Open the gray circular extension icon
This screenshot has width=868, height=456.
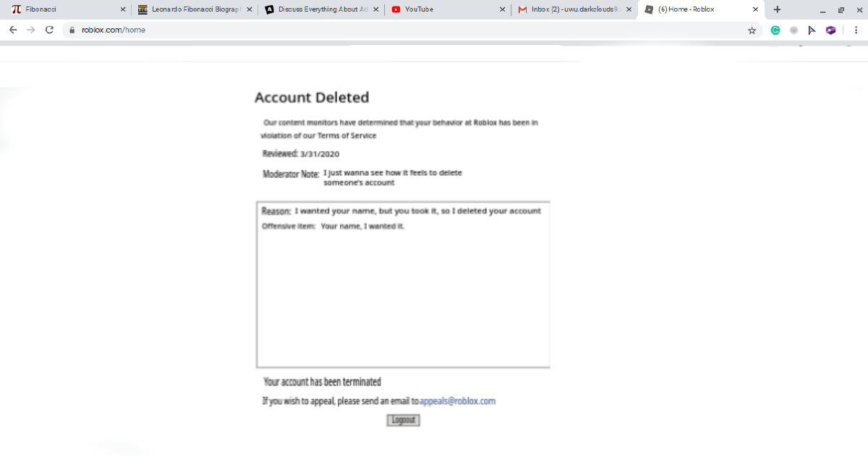tap(793, 30)
